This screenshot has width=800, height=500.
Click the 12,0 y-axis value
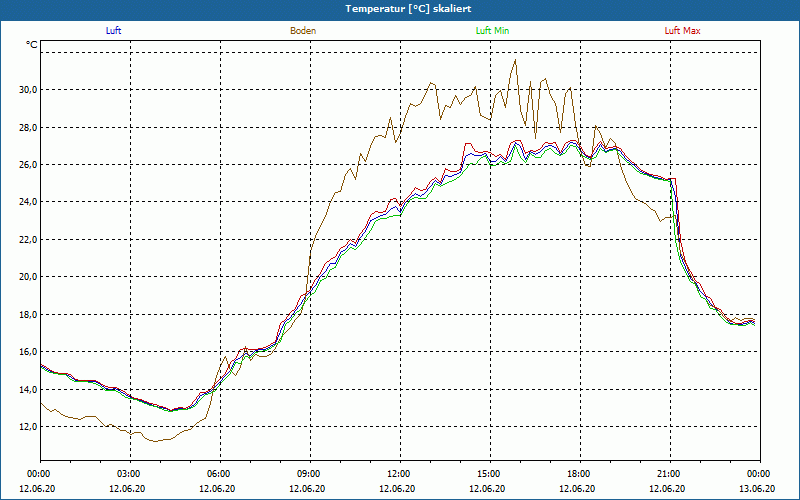(x=29, y=427)
